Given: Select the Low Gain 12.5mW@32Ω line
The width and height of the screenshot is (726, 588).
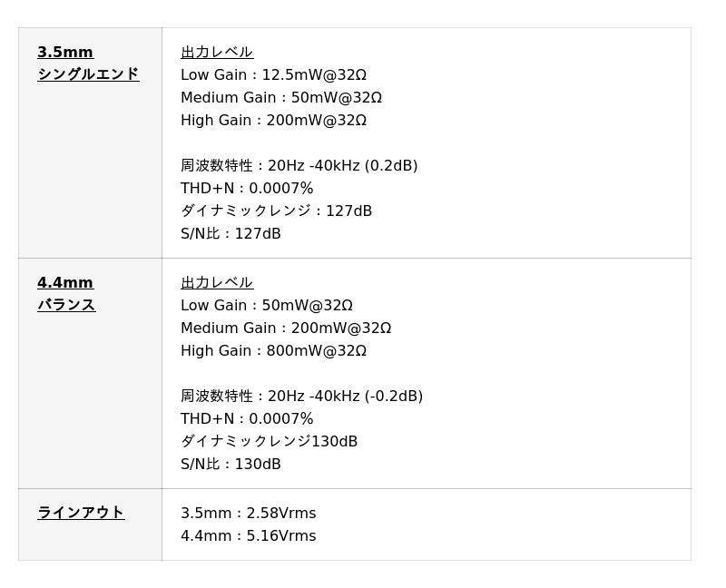Looking at the screenshot, I should [x=273, y=75].
